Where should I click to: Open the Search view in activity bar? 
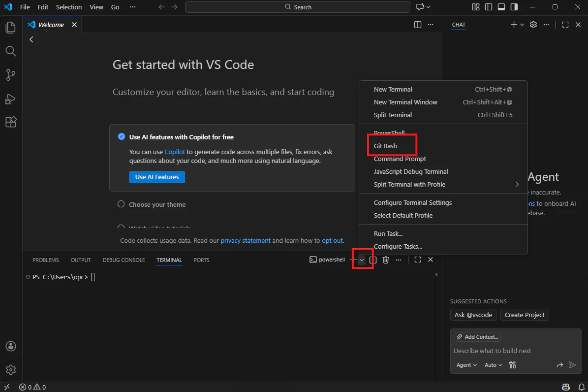(x=10, y=51)
